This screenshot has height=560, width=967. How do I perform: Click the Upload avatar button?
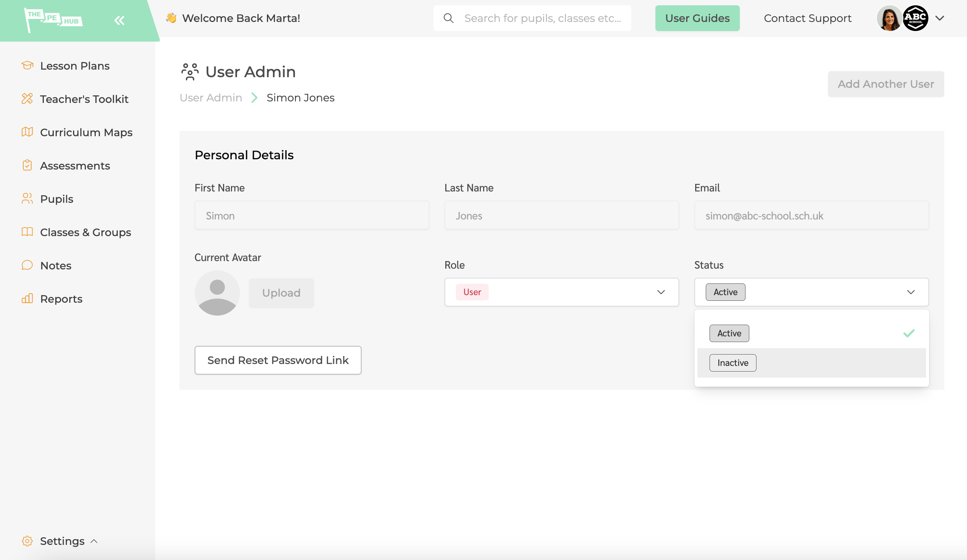[281, 292]
